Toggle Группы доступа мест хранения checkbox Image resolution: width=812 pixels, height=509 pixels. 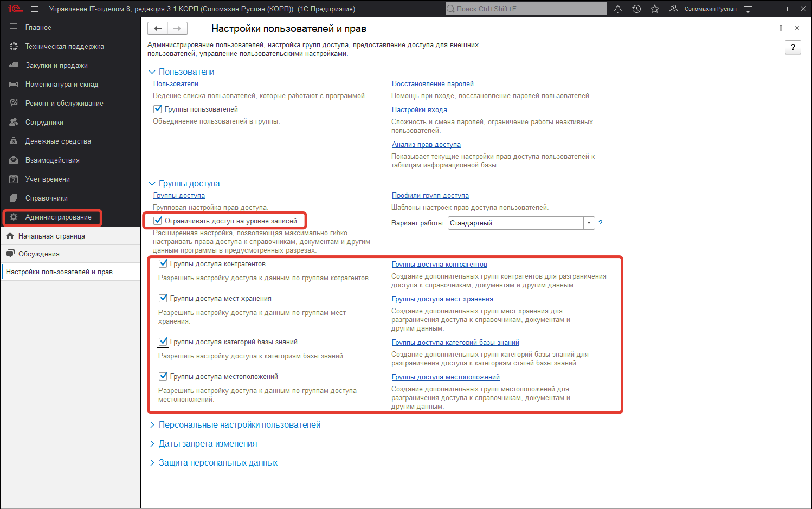163,298
